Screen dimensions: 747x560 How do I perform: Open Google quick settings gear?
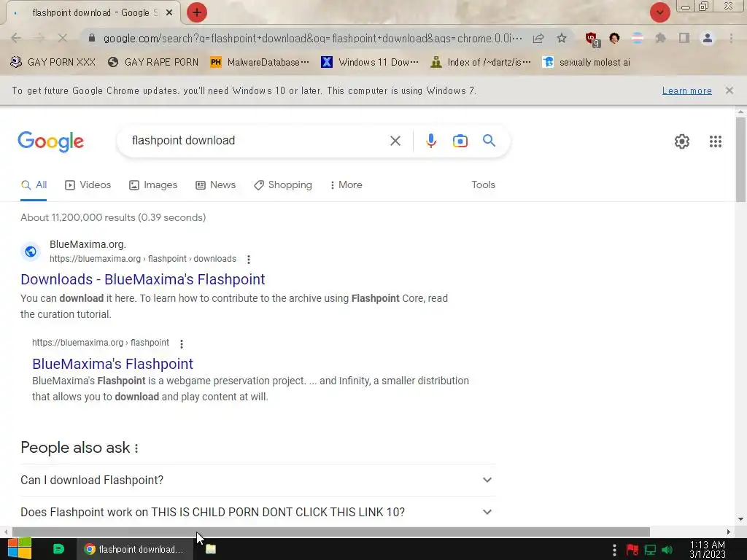pos(682,141)
